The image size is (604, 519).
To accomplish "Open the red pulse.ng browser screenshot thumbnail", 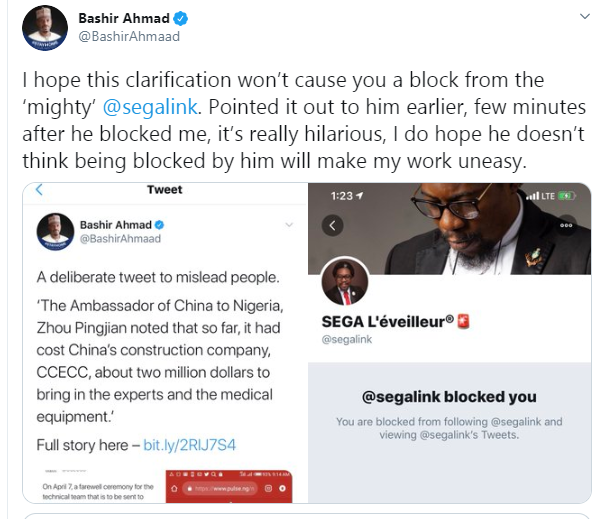I will [229, 486].
